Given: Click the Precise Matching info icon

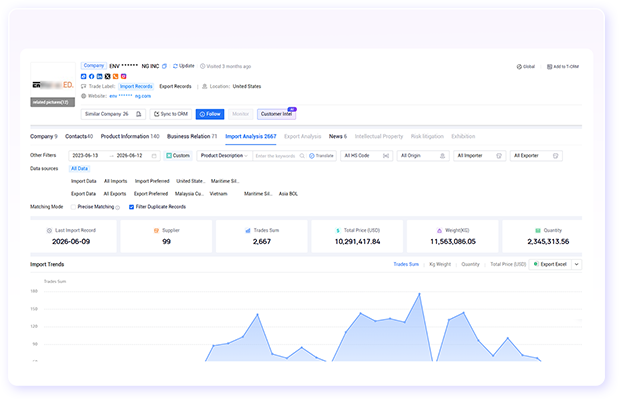Looking at the screenshot, I should (x=117, y=207).
